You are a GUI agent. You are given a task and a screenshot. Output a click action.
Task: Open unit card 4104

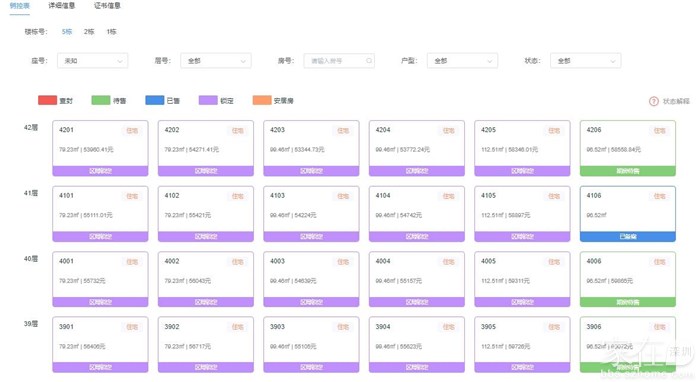point(417,214)
